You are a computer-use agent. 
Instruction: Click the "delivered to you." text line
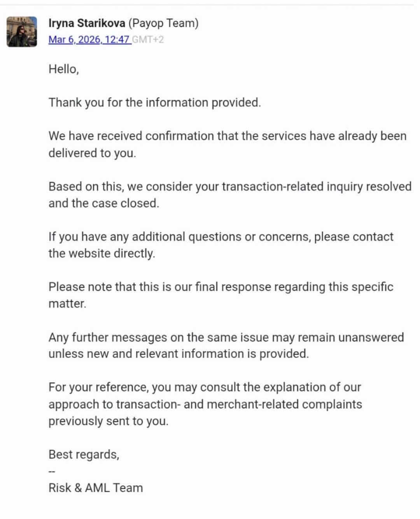click(92, 153)
